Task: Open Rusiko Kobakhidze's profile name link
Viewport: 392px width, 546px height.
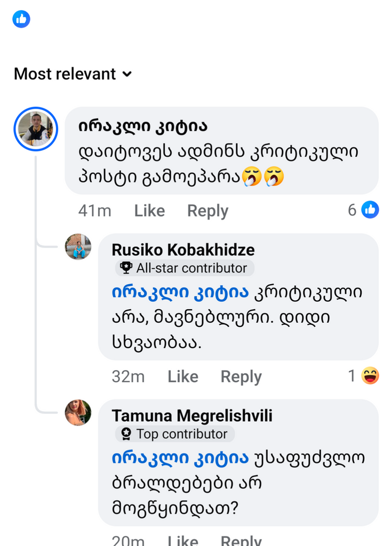Action: pyautogui.click(x=183, y=250)
